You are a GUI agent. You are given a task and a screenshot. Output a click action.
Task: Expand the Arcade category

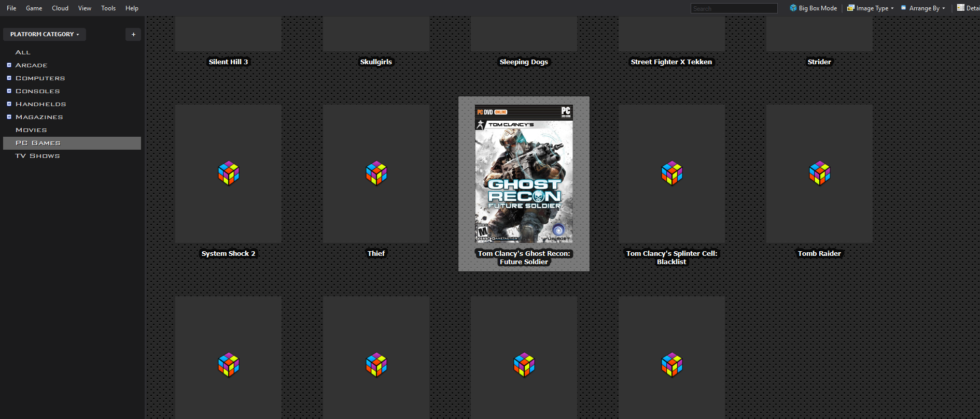coord(9,65)
